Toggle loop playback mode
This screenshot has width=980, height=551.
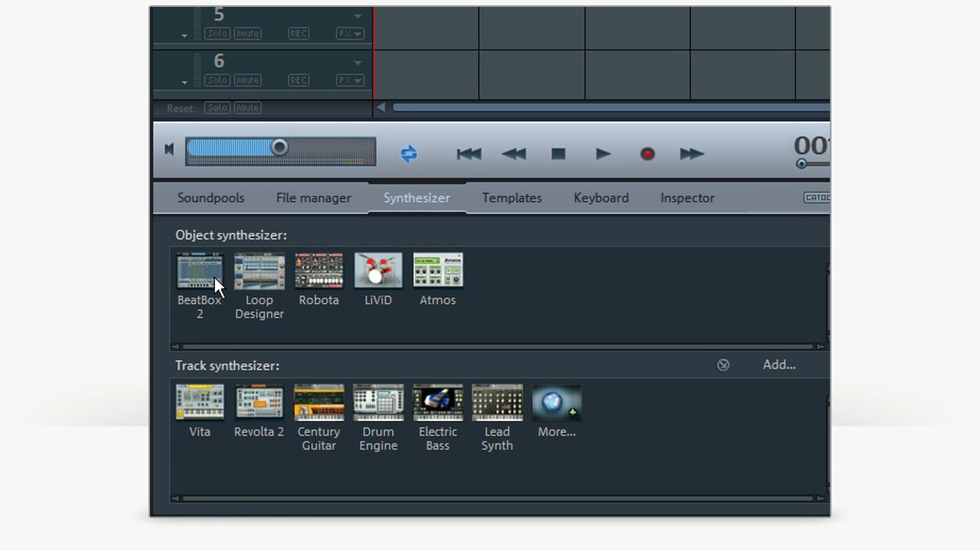coord(409,154)
